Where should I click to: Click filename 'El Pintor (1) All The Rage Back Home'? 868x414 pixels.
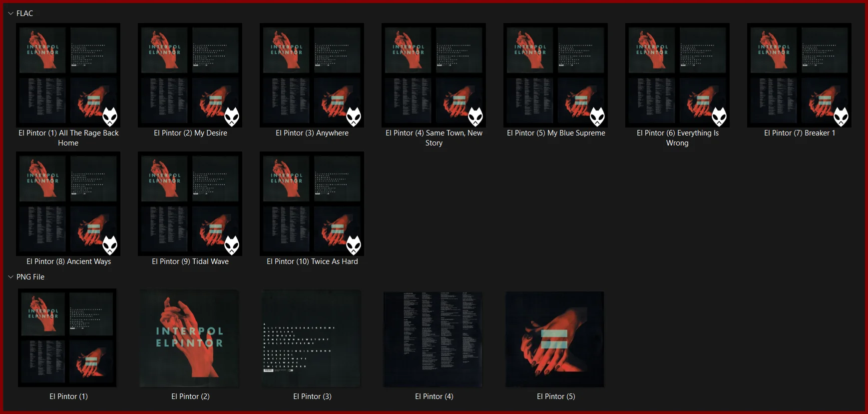pos(68,138)
